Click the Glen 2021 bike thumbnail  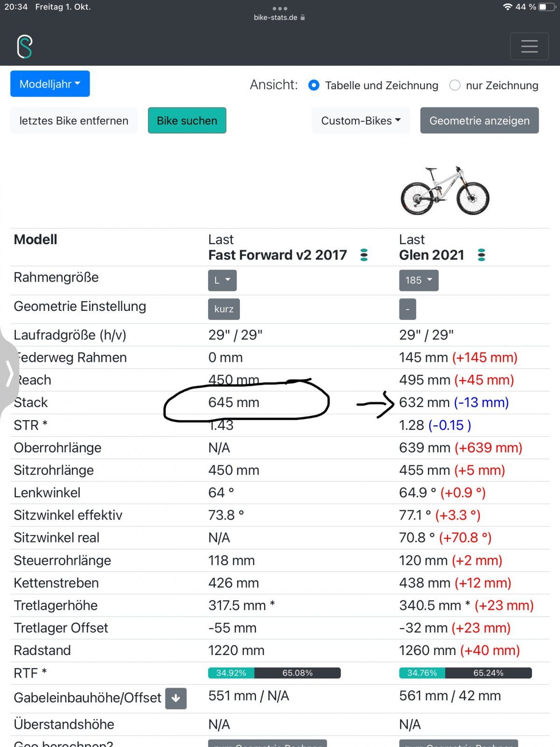pyautogui.click(x=445, y=190)
